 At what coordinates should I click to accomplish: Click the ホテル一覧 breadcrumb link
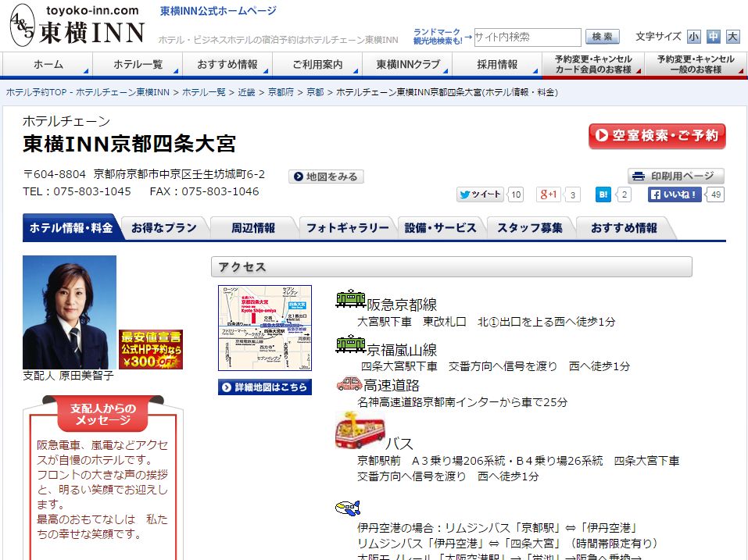click(204, 92)
